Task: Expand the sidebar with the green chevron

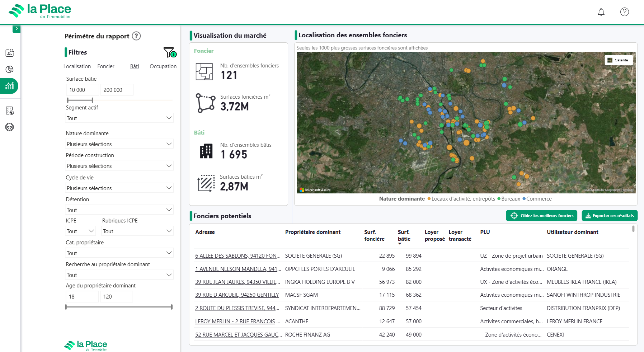Action: point(17,29)
